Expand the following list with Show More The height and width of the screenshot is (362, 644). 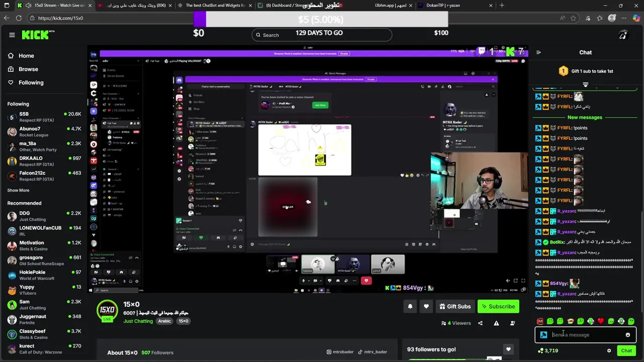18,191
